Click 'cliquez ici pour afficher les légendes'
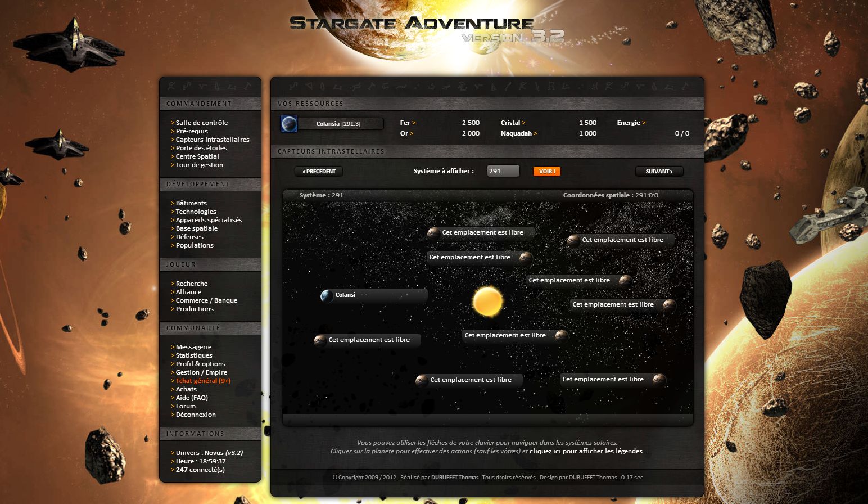This screenshot has height=504, width=868. click(x=586, y=451)
